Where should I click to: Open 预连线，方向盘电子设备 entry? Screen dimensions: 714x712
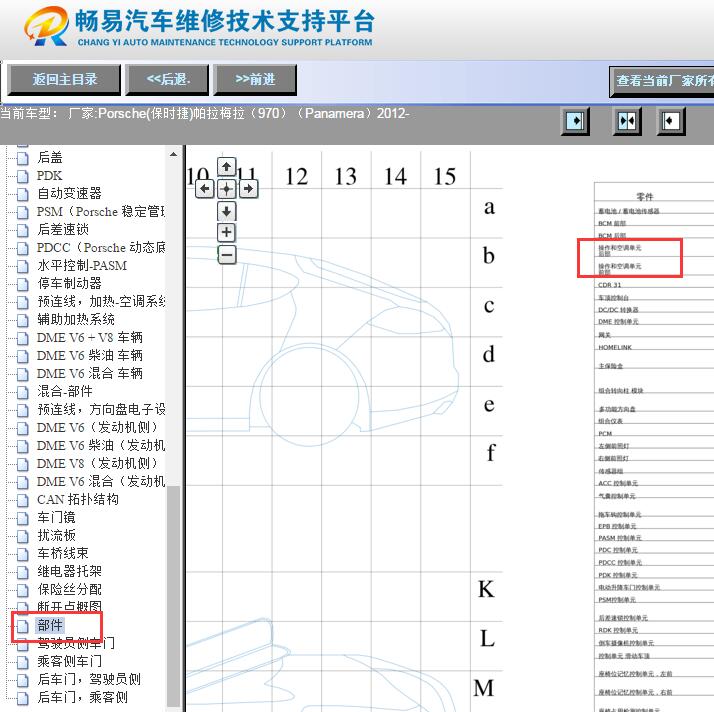point(101,409)
